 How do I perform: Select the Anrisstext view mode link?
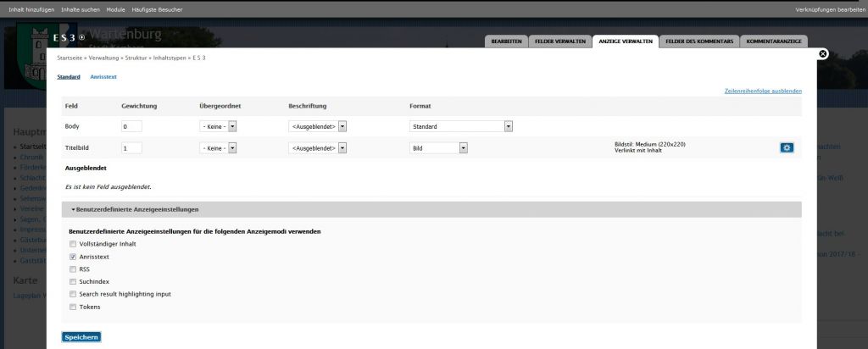(x=103, y=77)
